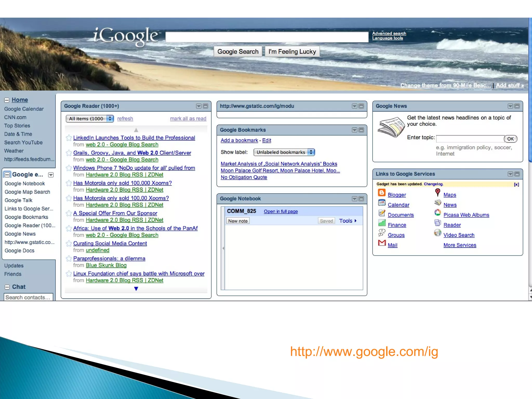Screen dimensions: 532x399
Task: Star the Curating Social Media Content item
Action: (69, 244)
